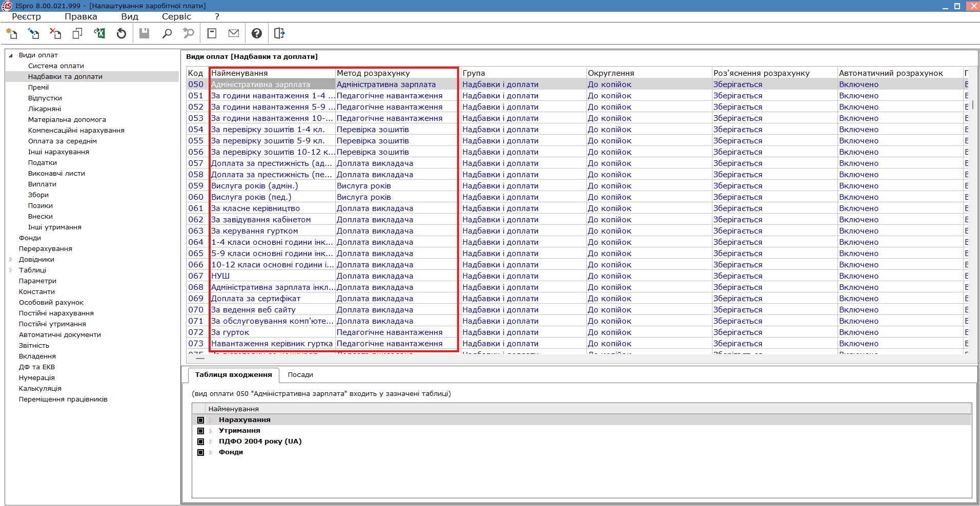Open help question mark icon
Viewport: 980px width, 506px height.
pyautogui.click(x=257, y=33)
